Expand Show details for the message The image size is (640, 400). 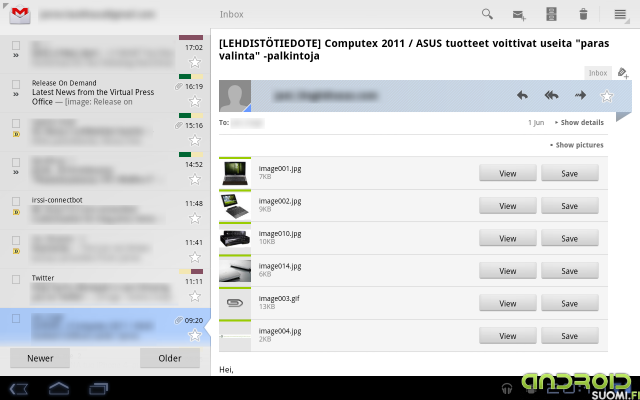click(579, 122)
